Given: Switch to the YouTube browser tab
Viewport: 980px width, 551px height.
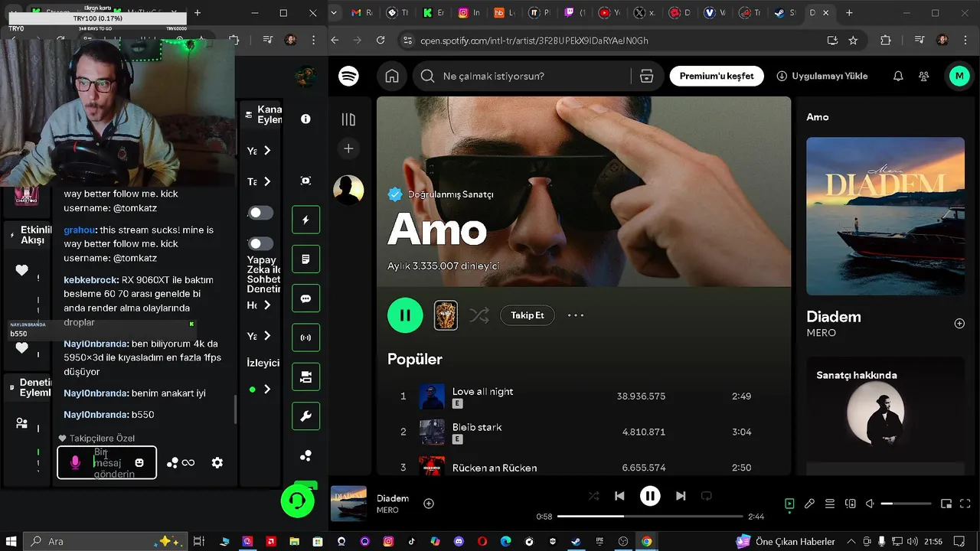Looking at the screenshot, I should tap(610, 13).
